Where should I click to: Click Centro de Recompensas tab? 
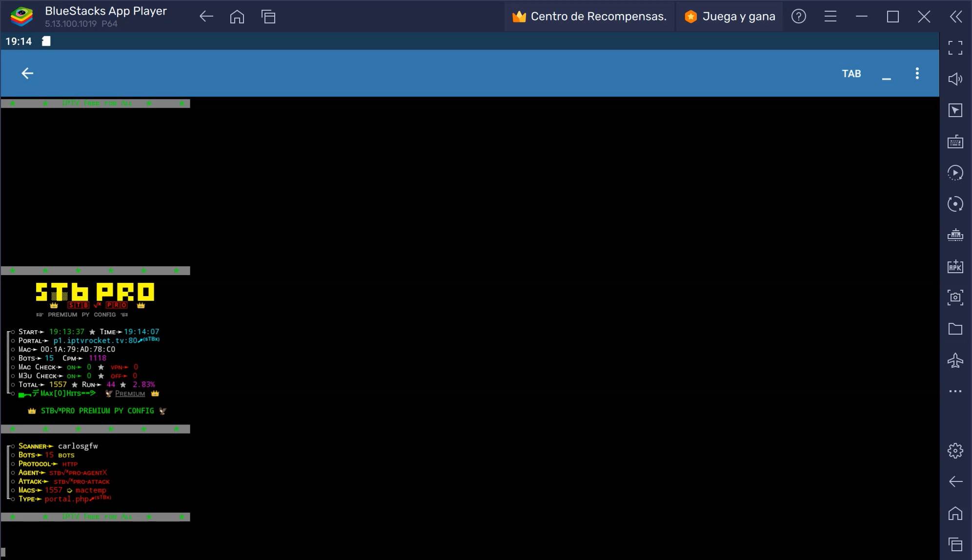589,17
